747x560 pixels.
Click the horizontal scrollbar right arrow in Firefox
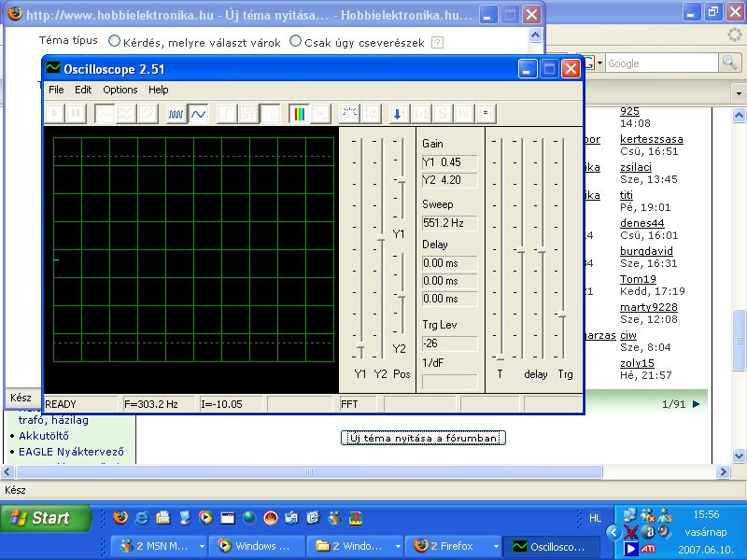(x=723, y=472)
